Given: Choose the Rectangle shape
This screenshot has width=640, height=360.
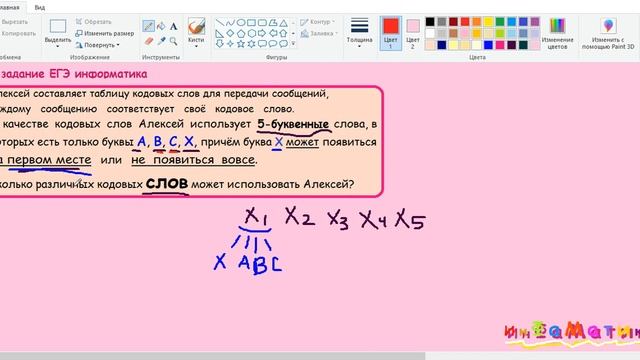Looking at the screenshot, I should point(251,22).
